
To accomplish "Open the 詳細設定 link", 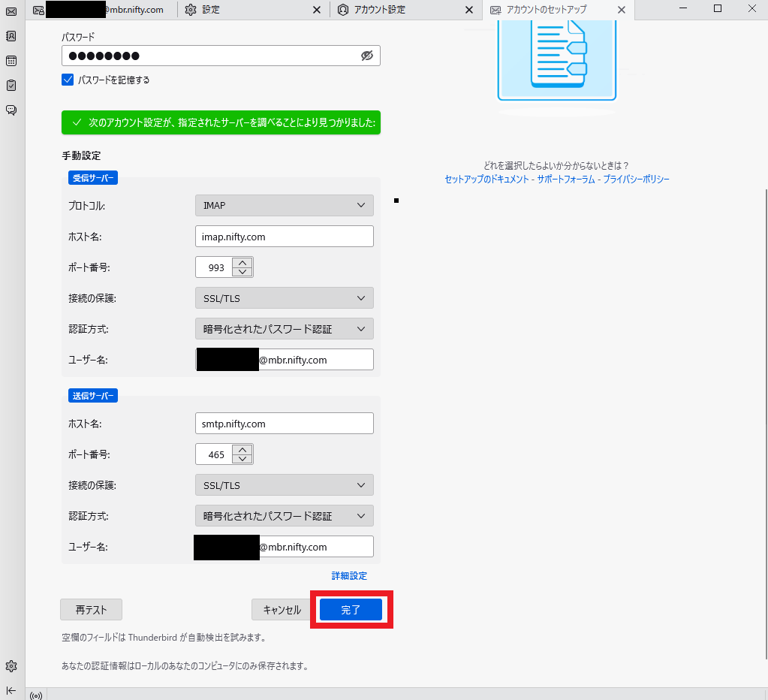I will (x=349, y=576).
